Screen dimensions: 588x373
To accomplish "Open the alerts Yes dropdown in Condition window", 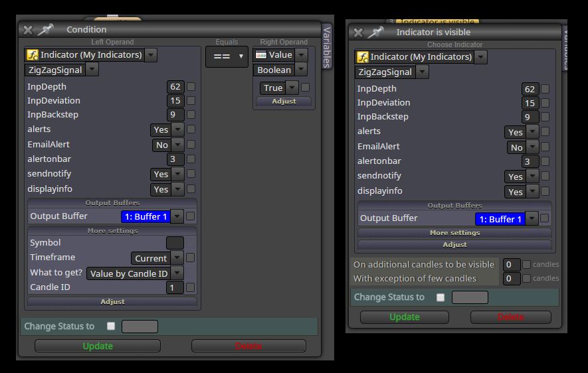I will point(178,129).
